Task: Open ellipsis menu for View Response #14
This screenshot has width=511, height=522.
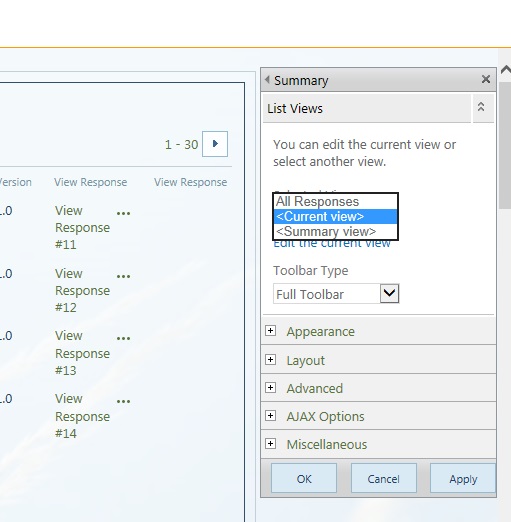Action: pos(123,401)
